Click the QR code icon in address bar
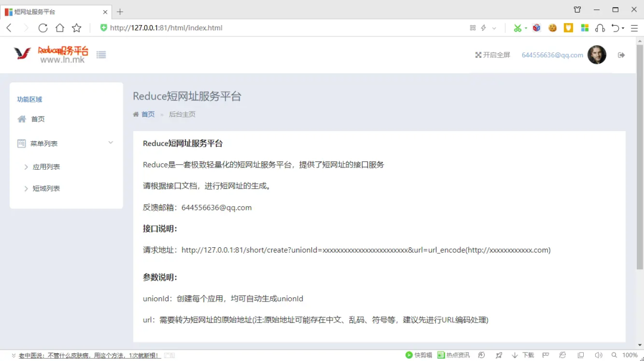 point(473,28)
